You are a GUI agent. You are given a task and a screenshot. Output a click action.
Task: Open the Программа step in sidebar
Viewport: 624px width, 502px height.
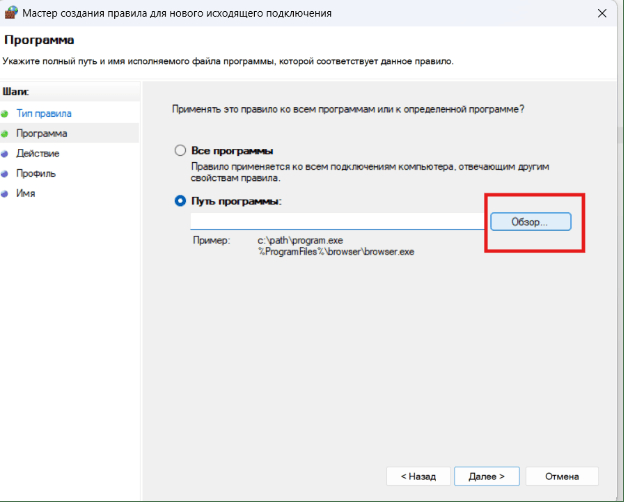pos(42,133)
